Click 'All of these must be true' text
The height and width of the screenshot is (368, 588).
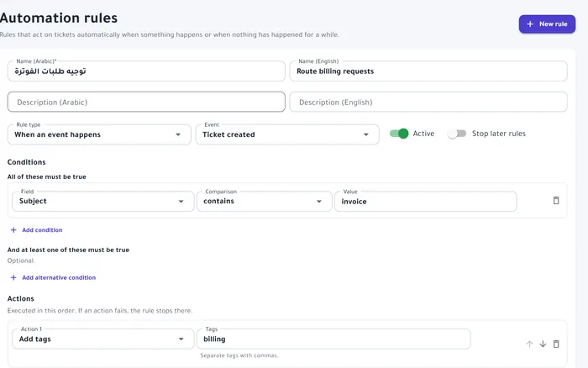[47, 176]
